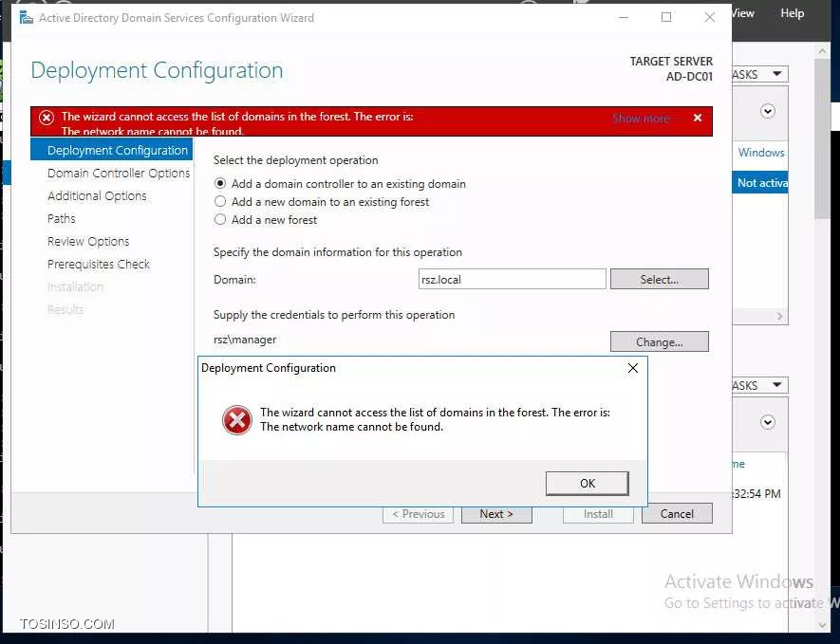Click the Cancel button in wizard
This screenshot has height=644, width=840.
677,514
